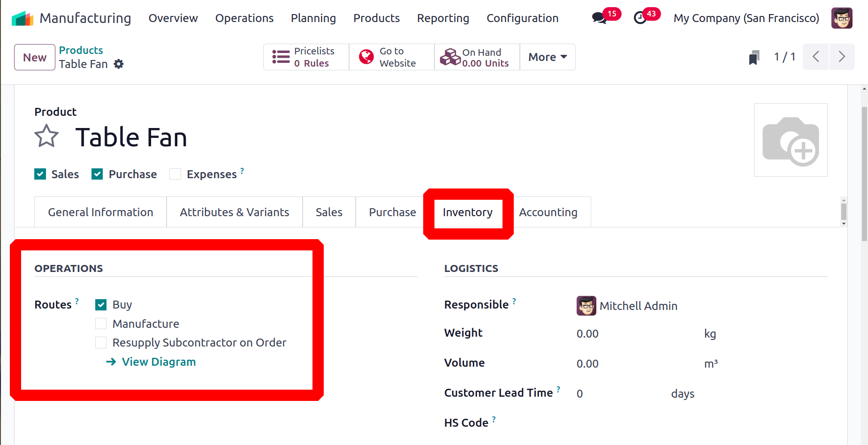Open Pricelists 0 Rules stat button
The height and width of the screenshot is (445, 868).
(x=306, y=57)
